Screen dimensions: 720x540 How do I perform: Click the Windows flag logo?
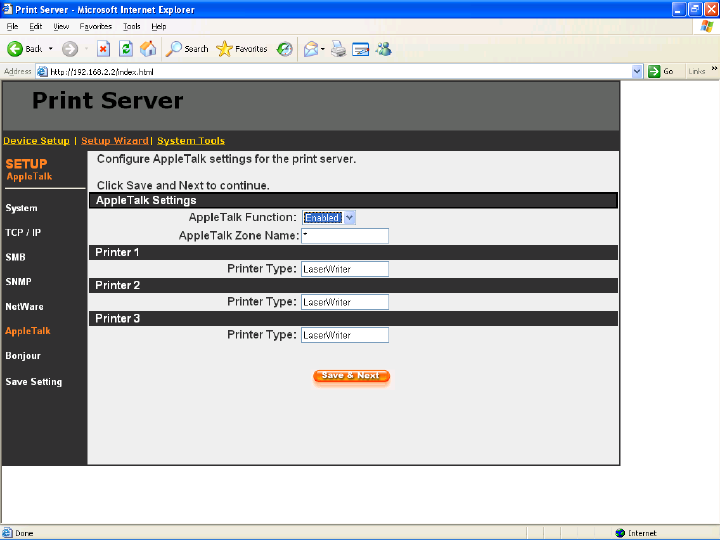click(707, 27)
